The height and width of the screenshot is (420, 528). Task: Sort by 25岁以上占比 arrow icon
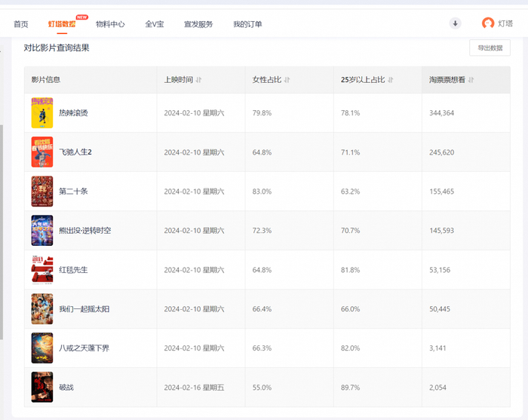tap(391, 80)
